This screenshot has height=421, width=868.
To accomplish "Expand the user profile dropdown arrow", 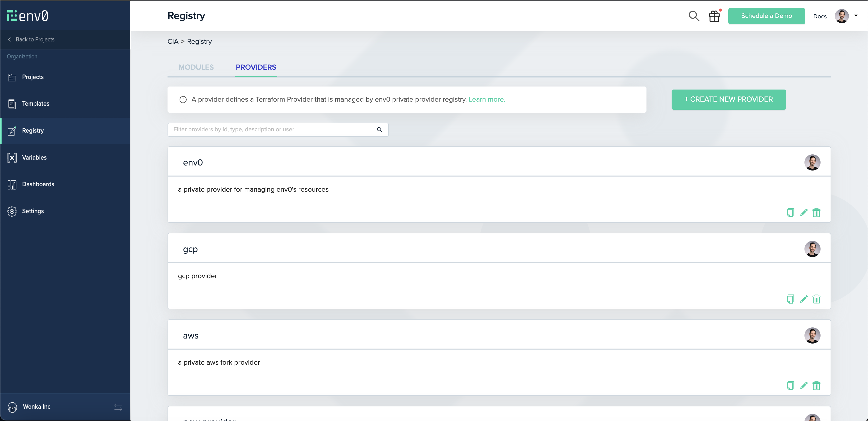I will pyautogui.click(x=856, y=16).
